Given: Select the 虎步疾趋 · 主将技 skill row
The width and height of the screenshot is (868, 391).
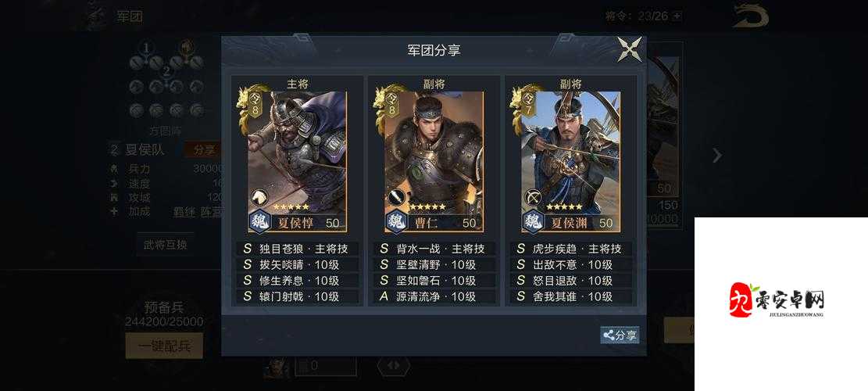Looking at the screenshot, I should tap(571, 249).
